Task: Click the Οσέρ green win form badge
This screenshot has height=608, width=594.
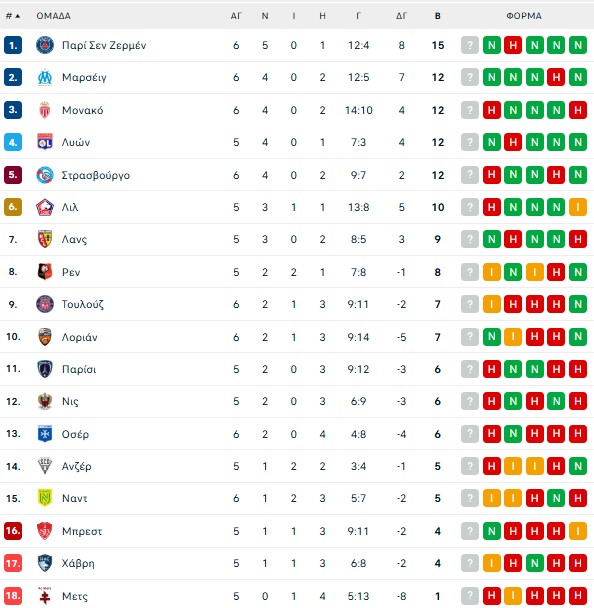Action: (513, 434)
